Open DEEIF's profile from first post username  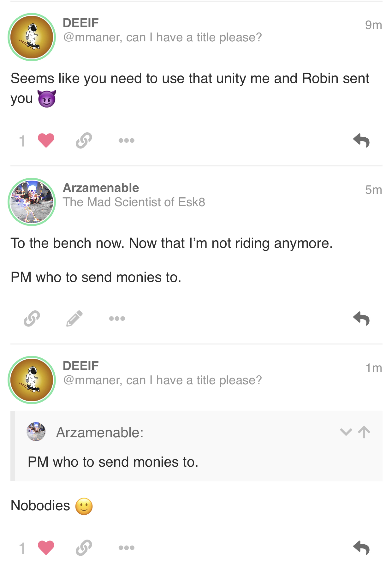[x=81, y=23]
